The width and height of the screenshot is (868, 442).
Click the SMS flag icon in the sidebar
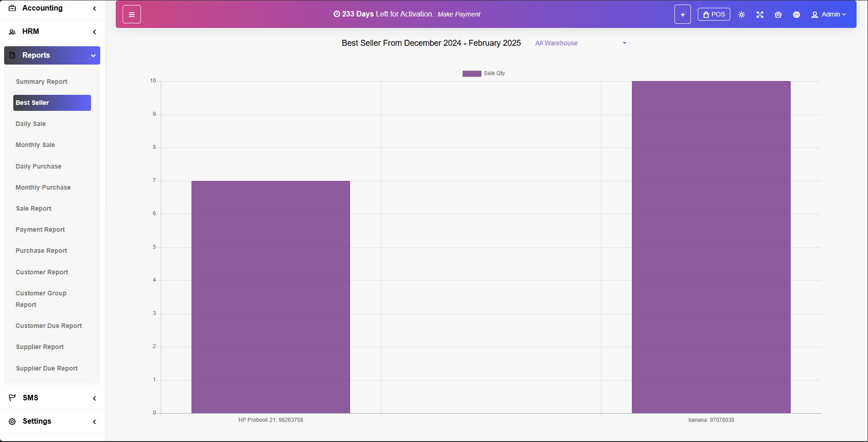12,398
